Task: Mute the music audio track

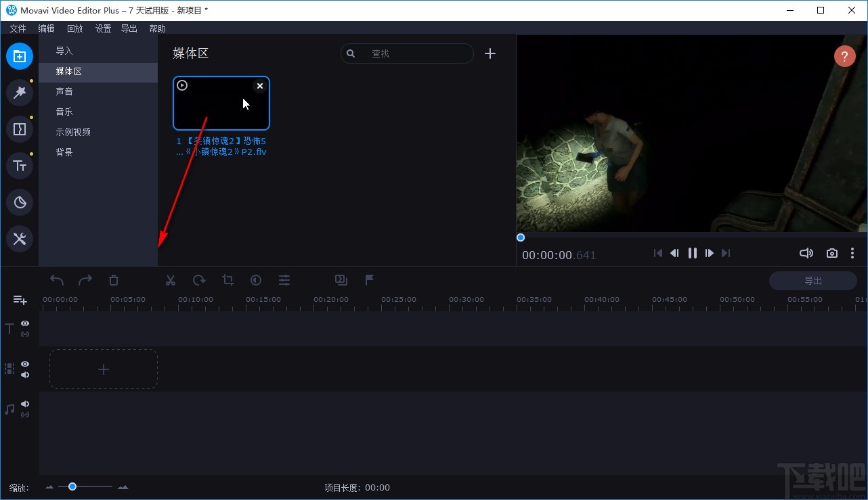Action: 25,404
